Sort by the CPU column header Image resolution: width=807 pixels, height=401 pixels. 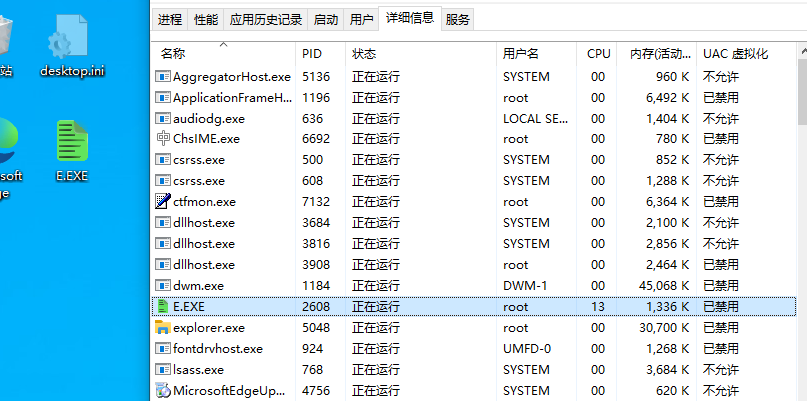(x=596, y=54)
